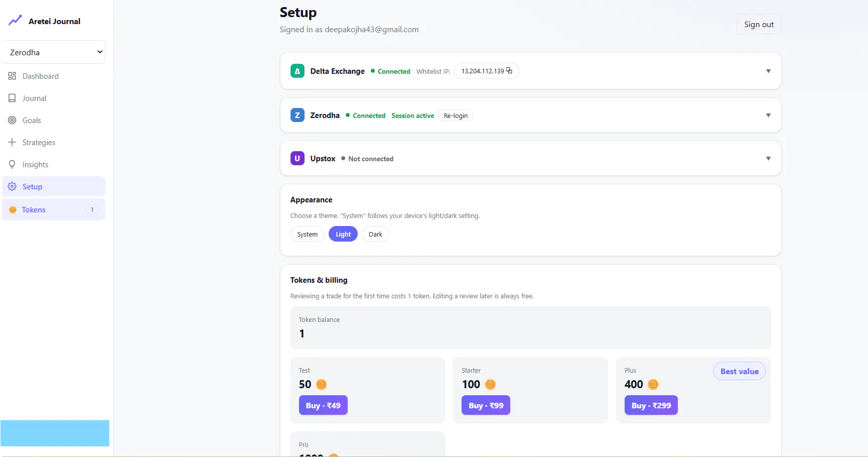This screenshot has width=868, height=457.
Task: Click the 13.204.112.139 IP text
Action: (483, 71)
